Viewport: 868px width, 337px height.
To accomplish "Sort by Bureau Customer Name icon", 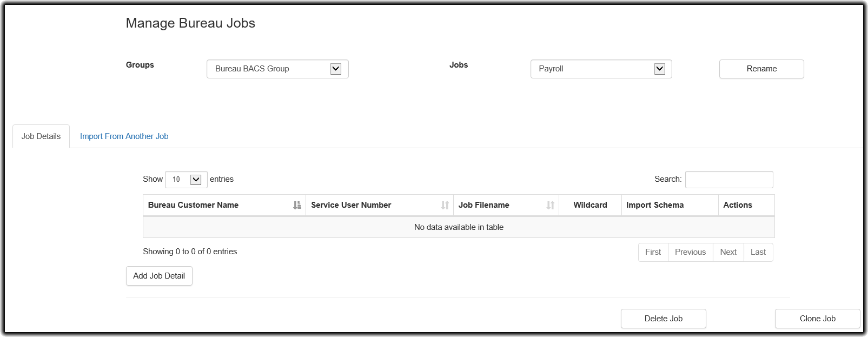I will [x=297, y=205].
